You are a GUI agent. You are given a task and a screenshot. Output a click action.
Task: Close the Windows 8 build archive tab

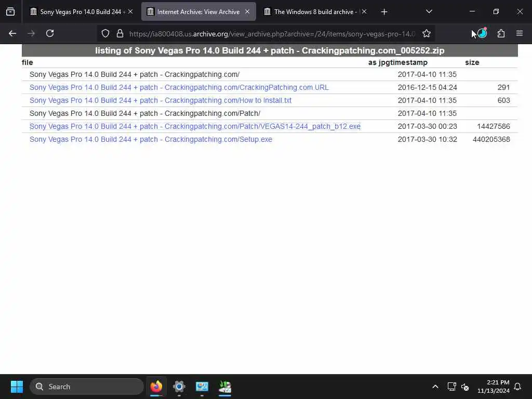pyautogui.click(x=364, y=11)
